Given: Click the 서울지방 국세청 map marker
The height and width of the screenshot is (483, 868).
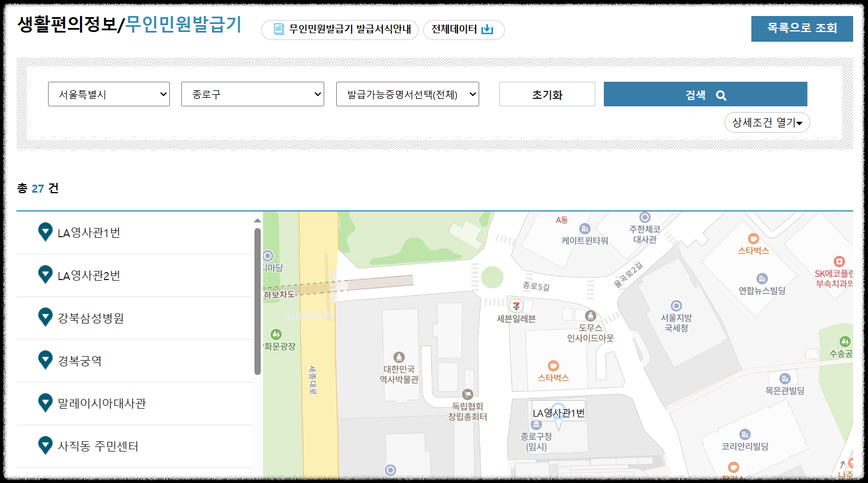Looking at the screenshot, I should (676, 306).
